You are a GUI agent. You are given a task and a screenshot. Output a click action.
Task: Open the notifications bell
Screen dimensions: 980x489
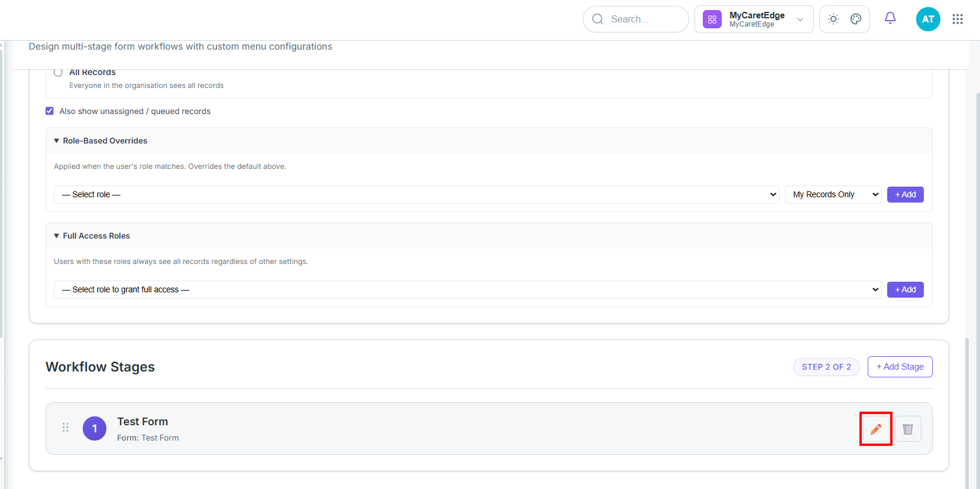pos(890,18)
